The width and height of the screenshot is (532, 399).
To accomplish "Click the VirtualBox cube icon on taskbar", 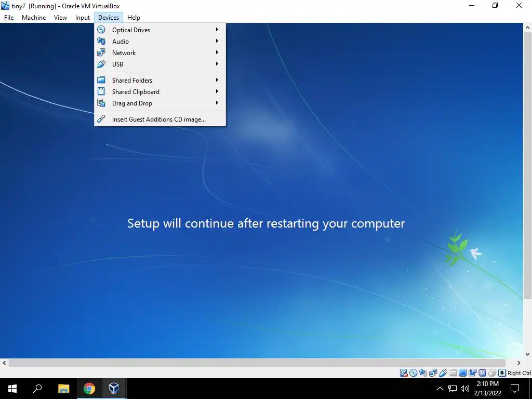I will pos(114,389).
